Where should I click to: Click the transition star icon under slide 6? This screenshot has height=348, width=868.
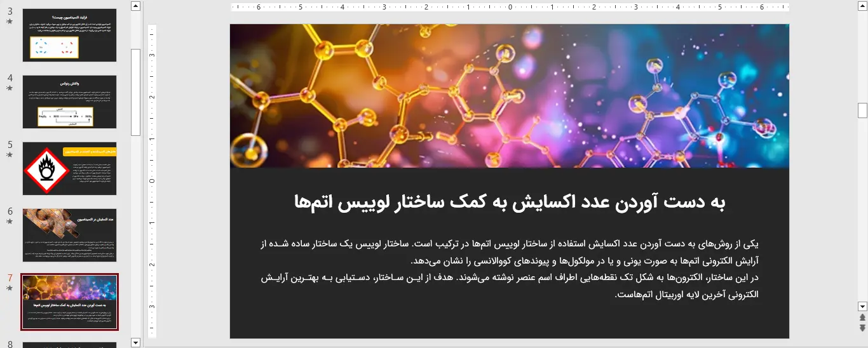(10, 222)
